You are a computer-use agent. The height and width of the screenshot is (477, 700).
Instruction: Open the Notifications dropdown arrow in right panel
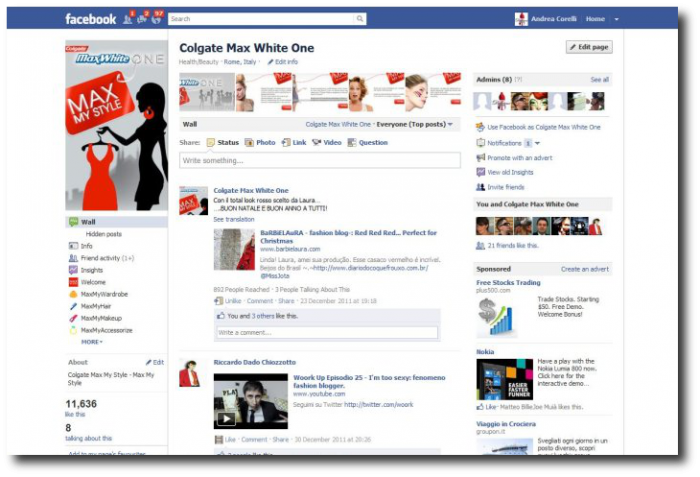click(x=538, y=143)
